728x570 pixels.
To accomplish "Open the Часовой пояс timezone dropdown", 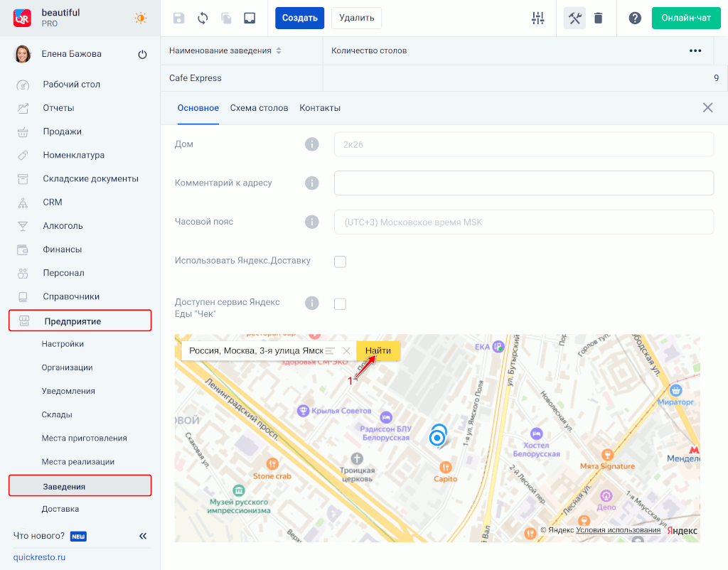I will 524,222.
